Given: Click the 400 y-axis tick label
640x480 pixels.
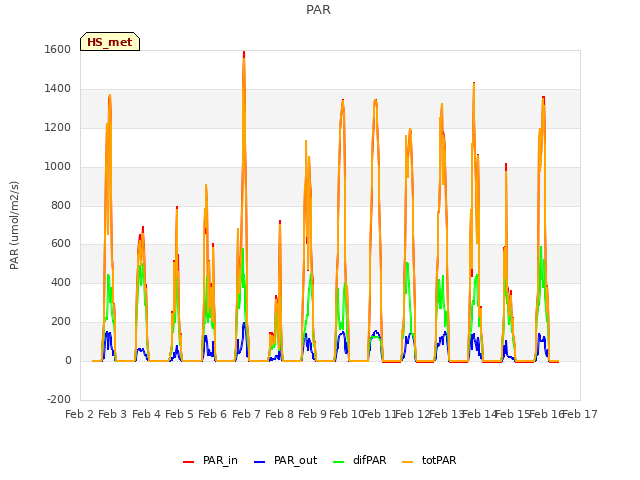Looking at the screenshot, I should 61,282.
